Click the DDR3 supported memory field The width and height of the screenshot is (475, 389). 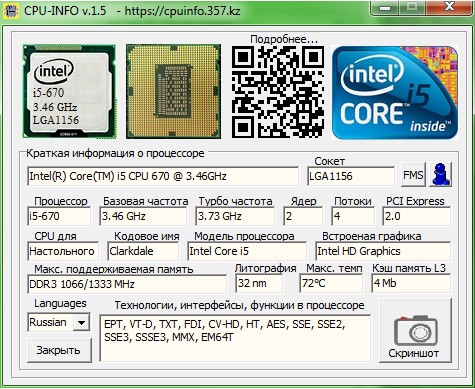127,284
